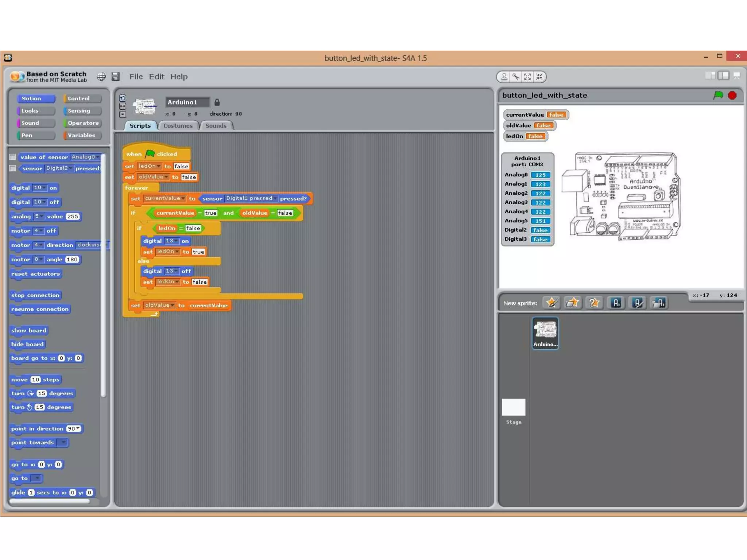
Task: Open pin dropdown on 'digital 13 on' script block
Action: click(176, 241)
